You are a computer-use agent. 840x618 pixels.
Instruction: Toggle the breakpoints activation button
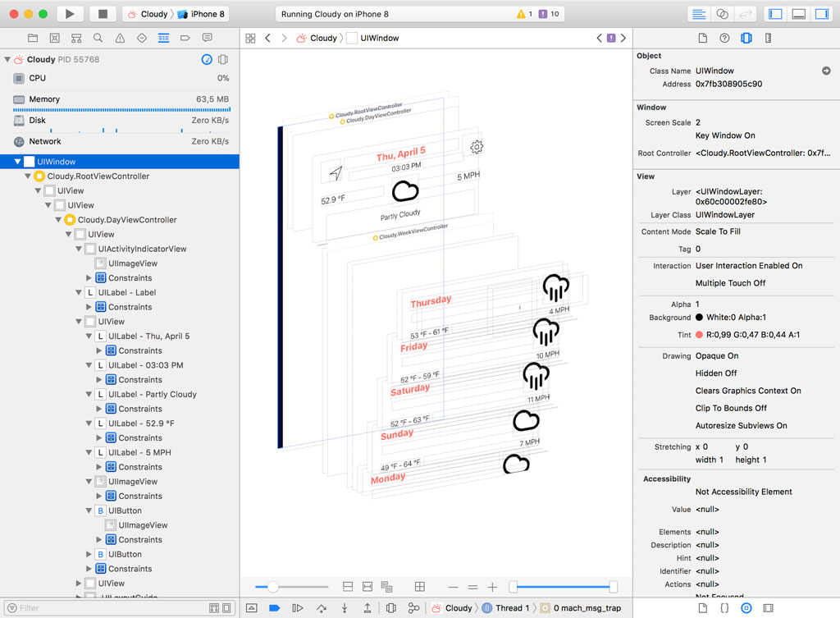(x=275, y=608)
